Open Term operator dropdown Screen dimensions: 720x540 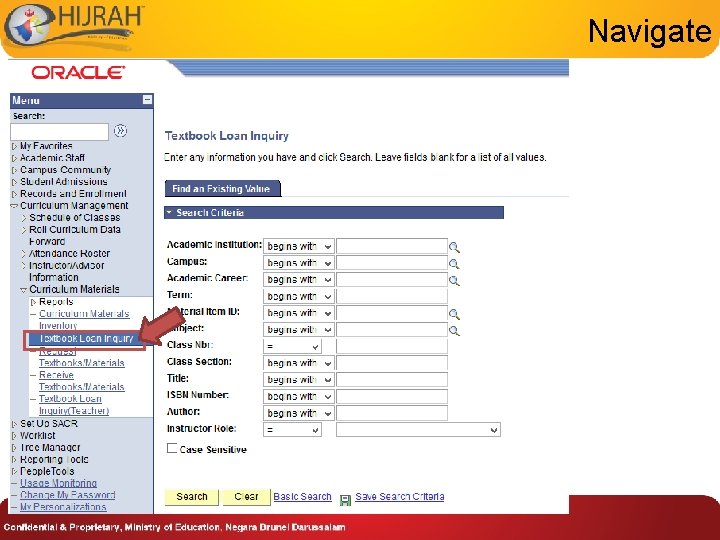pyautogui.click(x=298, y=296)
